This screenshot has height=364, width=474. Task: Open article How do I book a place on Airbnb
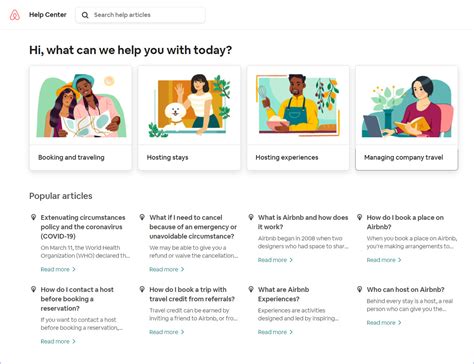point(405,222)
